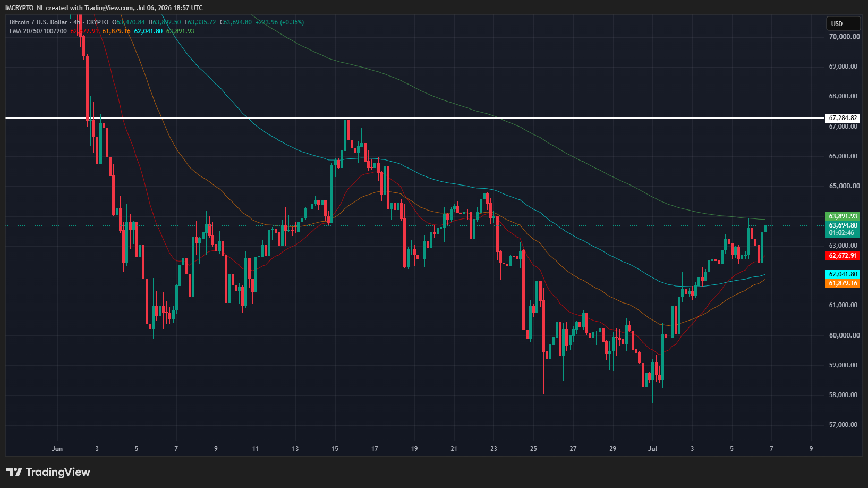Click the high price H63,892.50 in legend
Screen dimensions: 868x488
point(164,22)
